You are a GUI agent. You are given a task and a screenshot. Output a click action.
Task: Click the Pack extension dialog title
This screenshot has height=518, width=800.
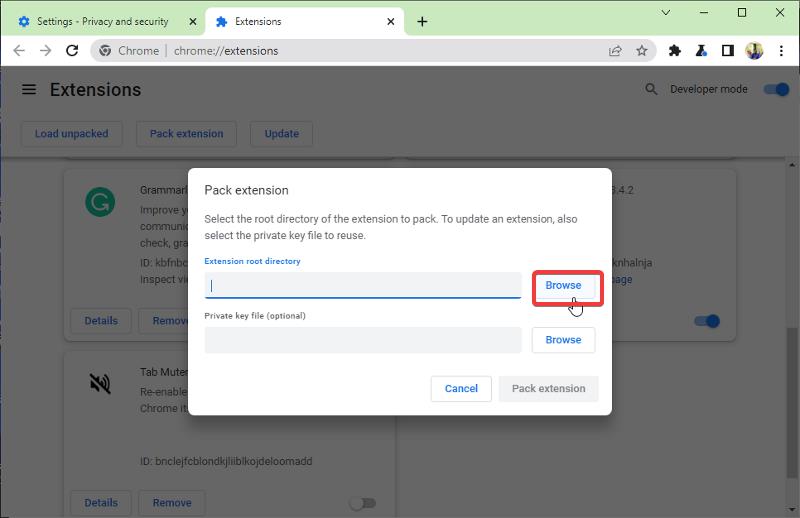(246, 190)
